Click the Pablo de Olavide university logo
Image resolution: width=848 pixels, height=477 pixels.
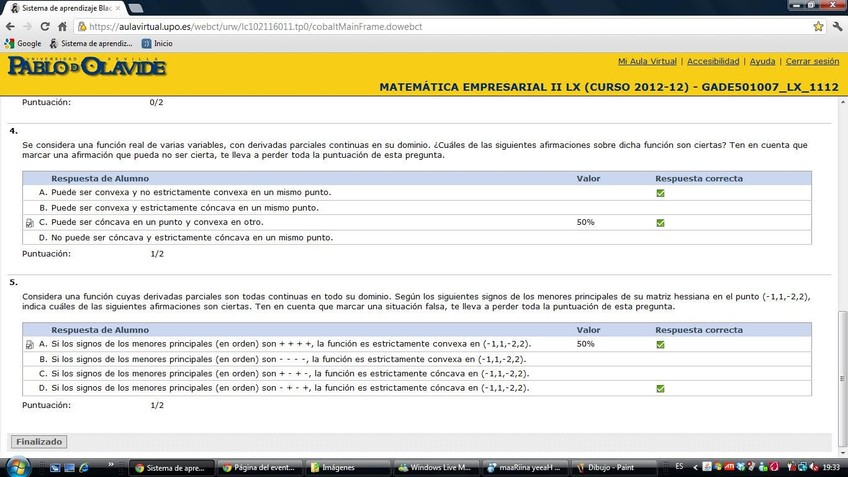tap(86, 67)
